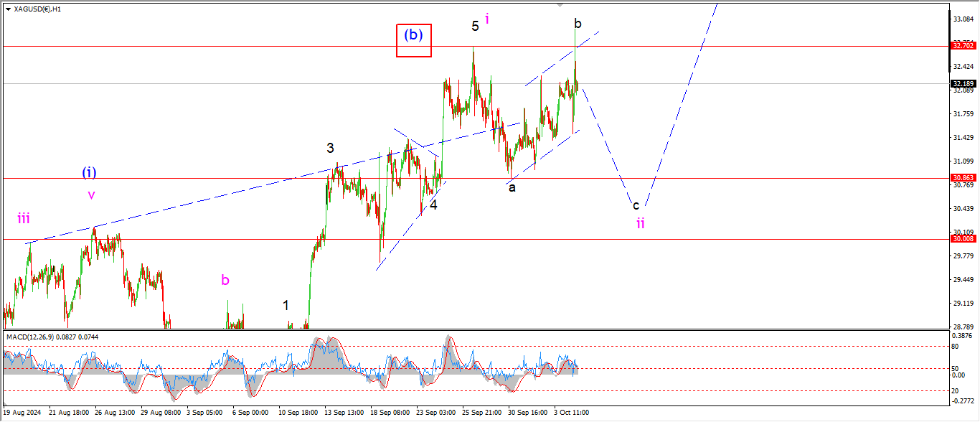Click the 30 Sep 16:00 time label
This screenshot has width=980, height=422.
pyautogui.click(x=527, y=413)
